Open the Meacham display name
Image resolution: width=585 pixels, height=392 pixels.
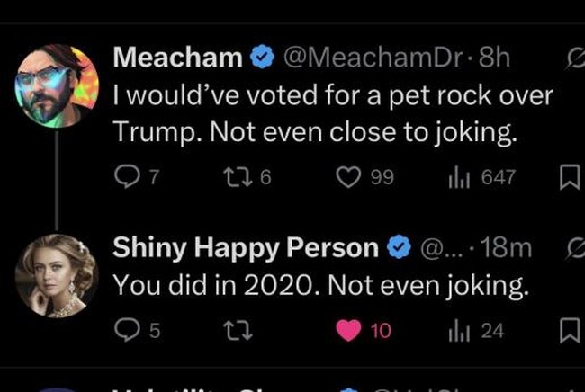[x=178, y=57]
